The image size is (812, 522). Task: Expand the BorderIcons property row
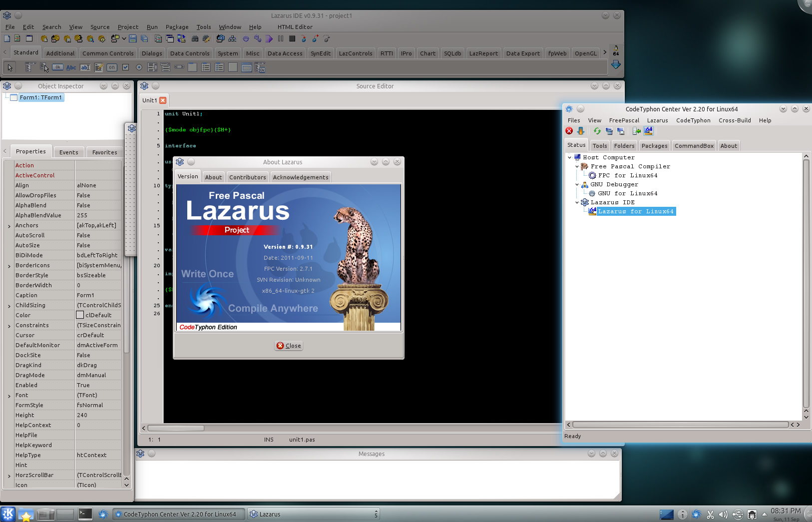[x=9, y=266]
